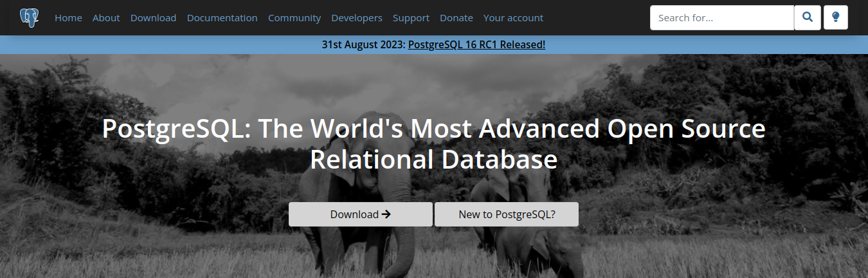Open the Developers nav link

357,18
